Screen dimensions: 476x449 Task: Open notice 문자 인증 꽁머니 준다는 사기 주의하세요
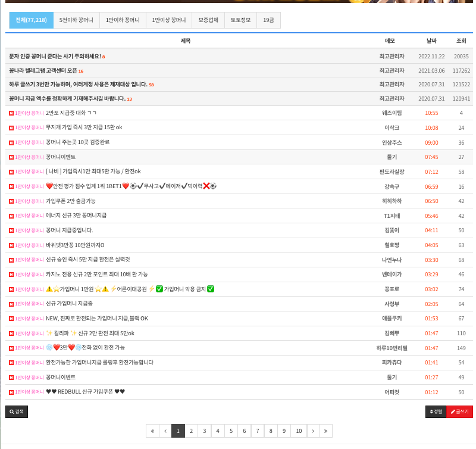pos(55,56)
